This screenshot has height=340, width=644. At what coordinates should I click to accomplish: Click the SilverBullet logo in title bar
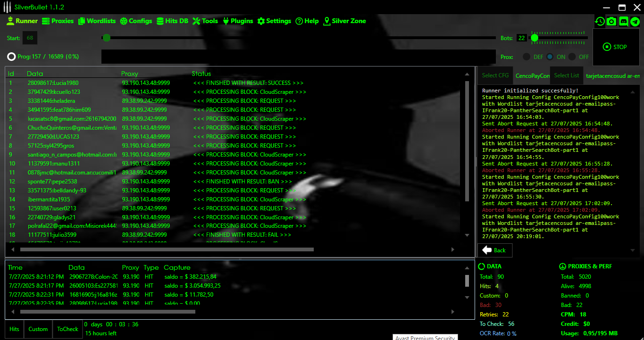(x=8, y=7)
